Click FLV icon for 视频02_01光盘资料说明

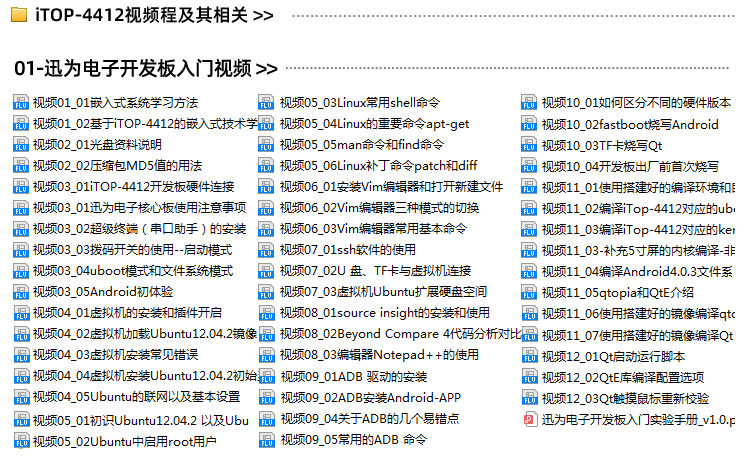21,144
